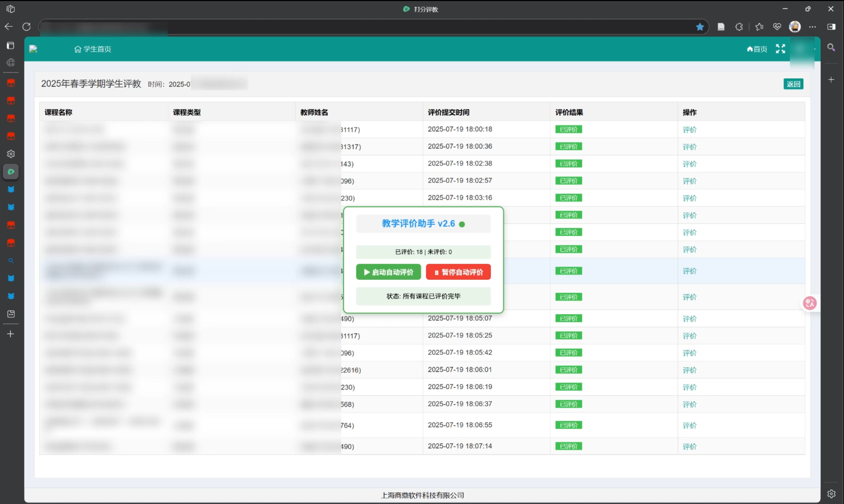Click the browser profile avatar
This screenshot has width=844, height=504.
pyautogui.click(x=795, y=27)
